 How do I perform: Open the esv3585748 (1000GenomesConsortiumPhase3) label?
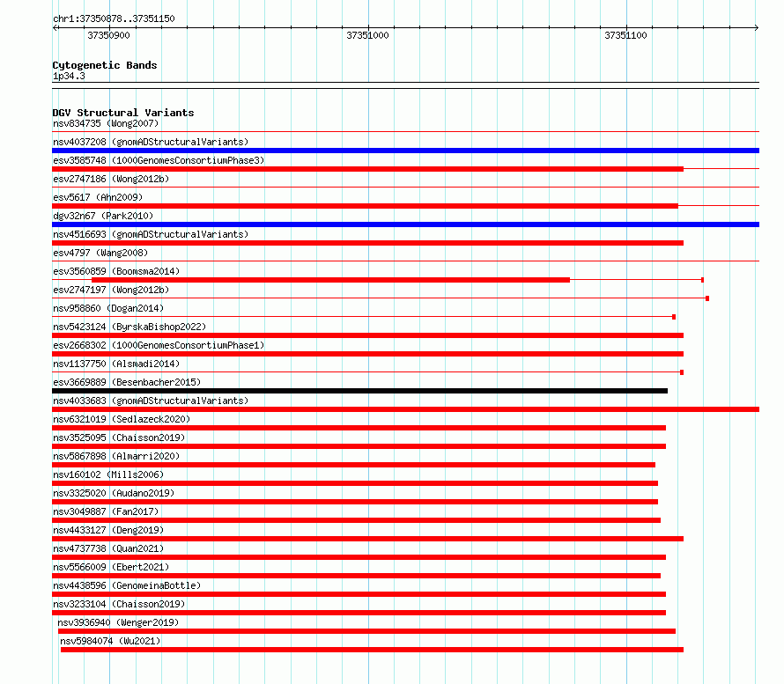(x=159, y=160)
